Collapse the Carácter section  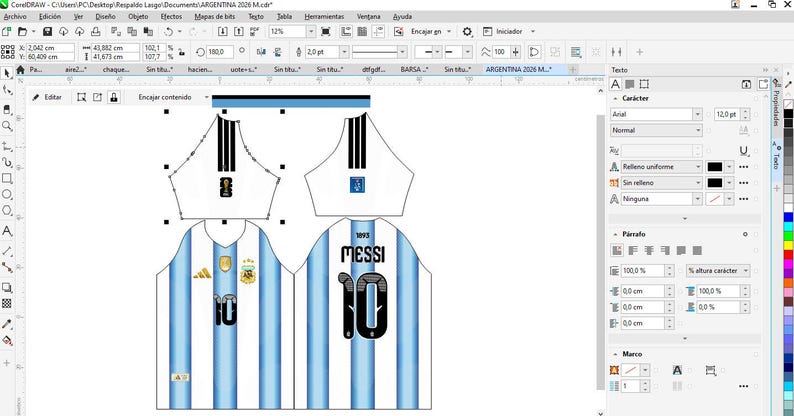pyautogui.click(x=616, y=98)
